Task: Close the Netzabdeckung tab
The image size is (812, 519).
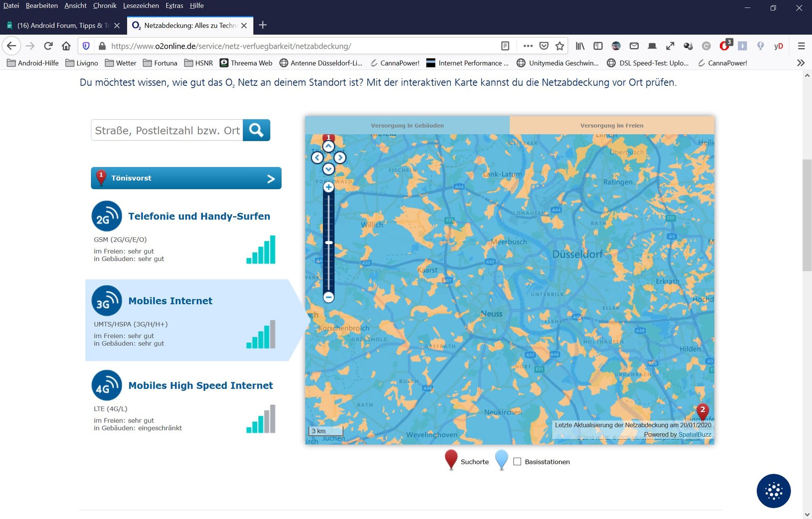Action: click(244, 25)
